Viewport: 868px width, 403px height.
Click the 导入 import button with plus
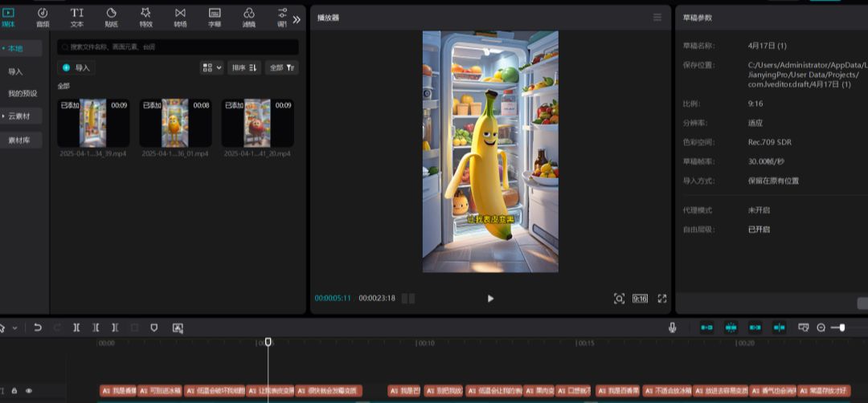coord(77,68)
